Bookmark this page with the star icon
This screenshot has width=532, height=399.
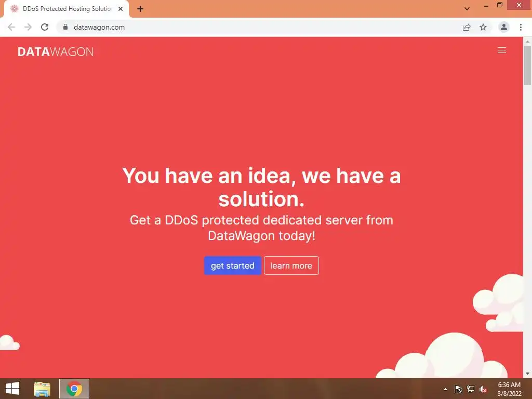(x=483, y=27)
